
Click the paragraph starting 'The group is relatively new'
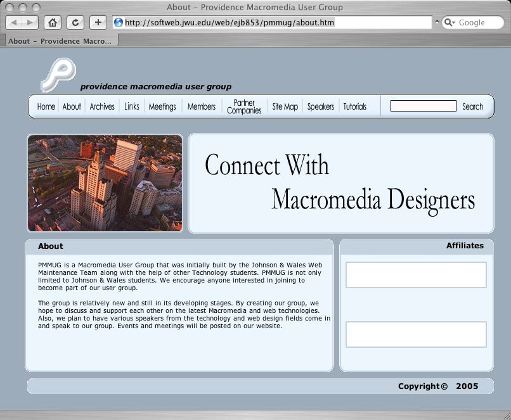(184, 314)
